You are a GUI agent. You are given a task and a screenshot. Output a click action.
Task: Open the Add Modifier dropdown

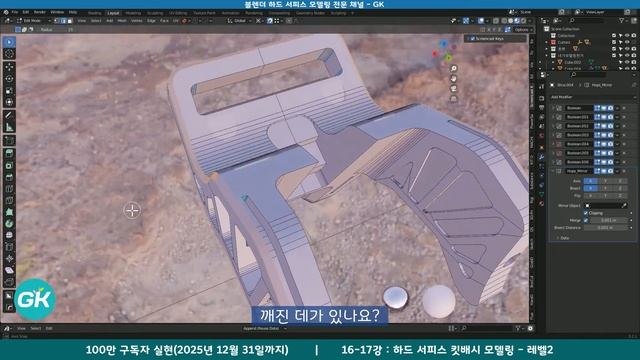click(592, 97)
